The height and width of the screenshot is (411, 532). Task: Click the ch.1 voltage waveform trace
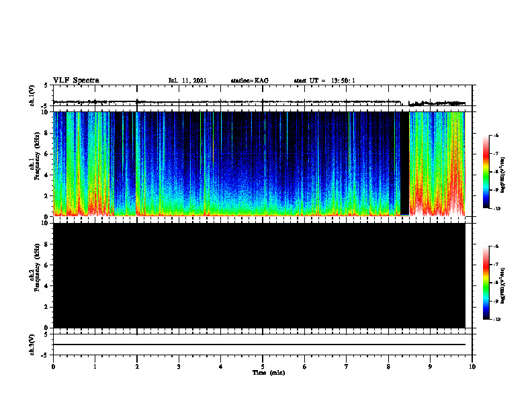[x=259, y=101]
